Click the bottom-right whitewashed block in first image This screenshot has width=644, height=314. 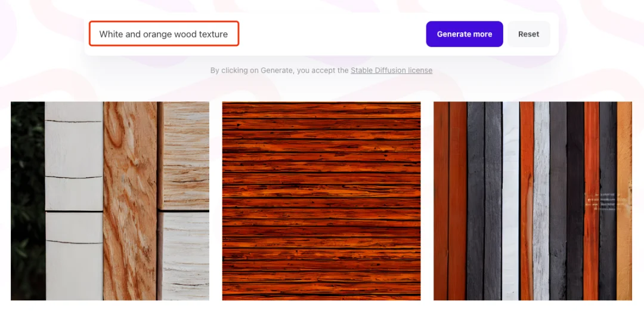184,256
